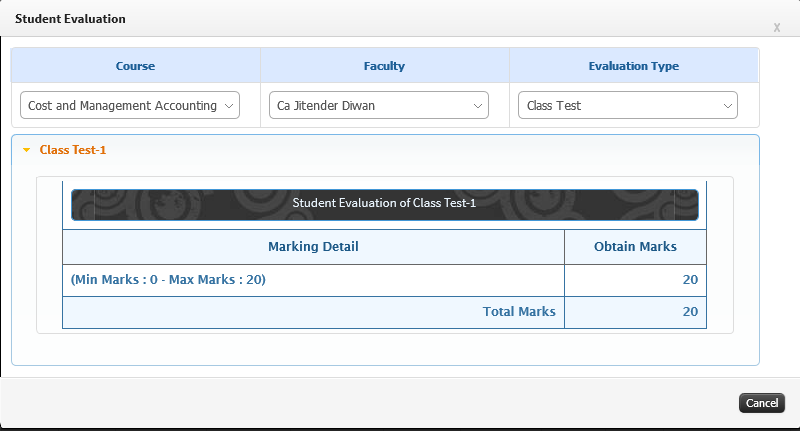Viewport: 800px width, 431px height.
Task: Click the Obtain Marks header cell
Action: pyautogui.click(x=635, y=247)
